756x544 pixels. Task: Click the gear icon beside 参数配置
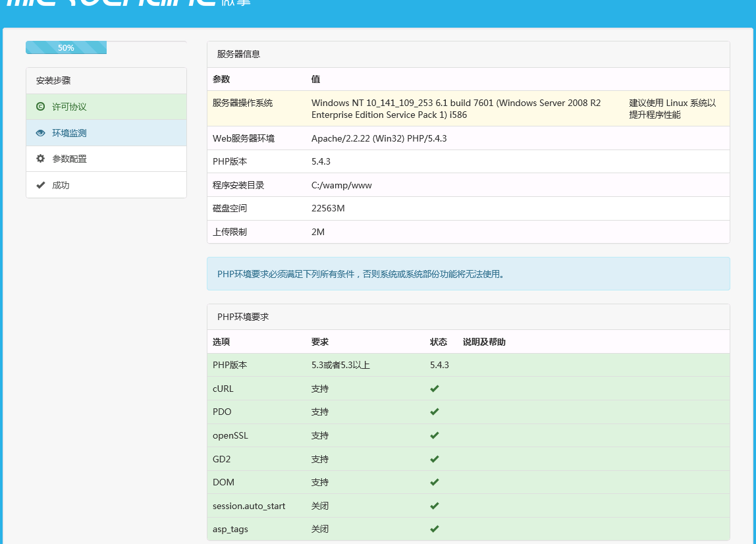[41, 159]
